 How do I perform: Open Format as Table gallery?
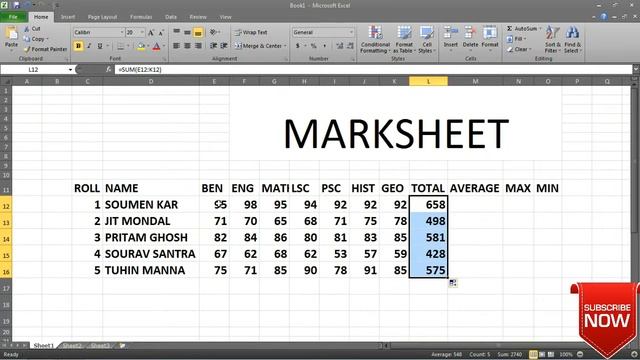coord(404,40)
